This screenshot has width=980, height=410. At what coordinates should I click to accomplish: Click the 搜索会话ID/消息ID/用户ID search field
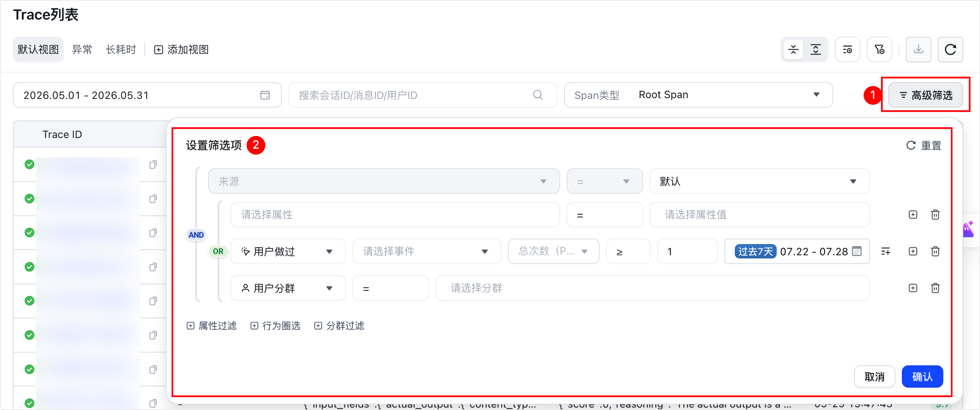(x=423, y=95)
